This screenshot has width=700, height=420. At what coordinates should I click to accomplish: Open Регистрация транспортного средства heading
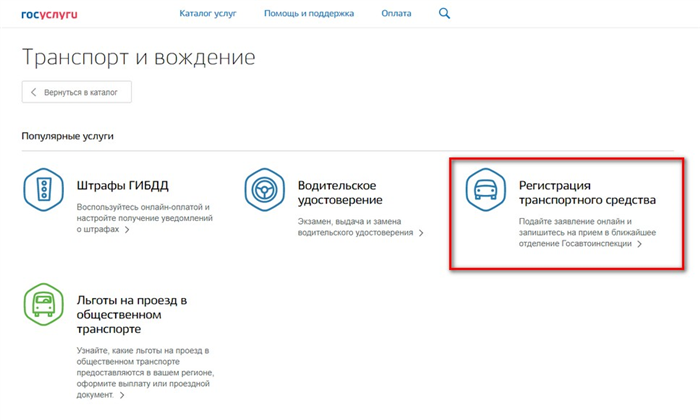coord(587,192)
